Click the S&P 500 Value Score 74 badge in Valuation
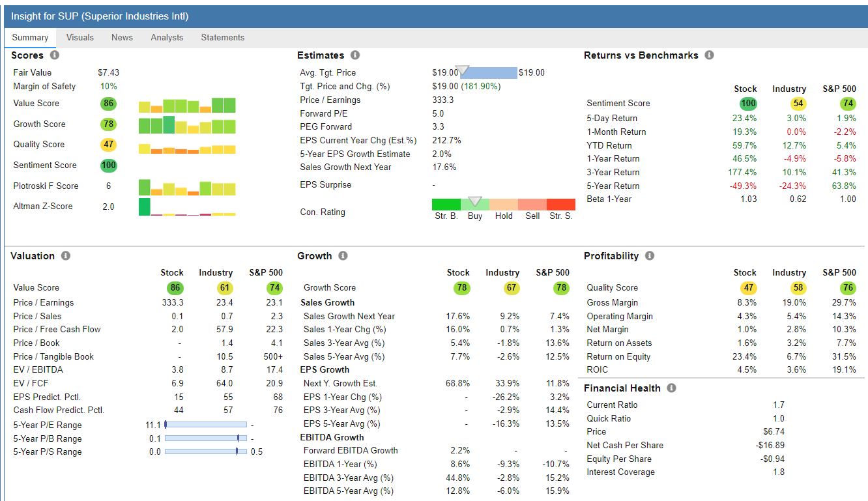868x501 pixels. [274, 288]
